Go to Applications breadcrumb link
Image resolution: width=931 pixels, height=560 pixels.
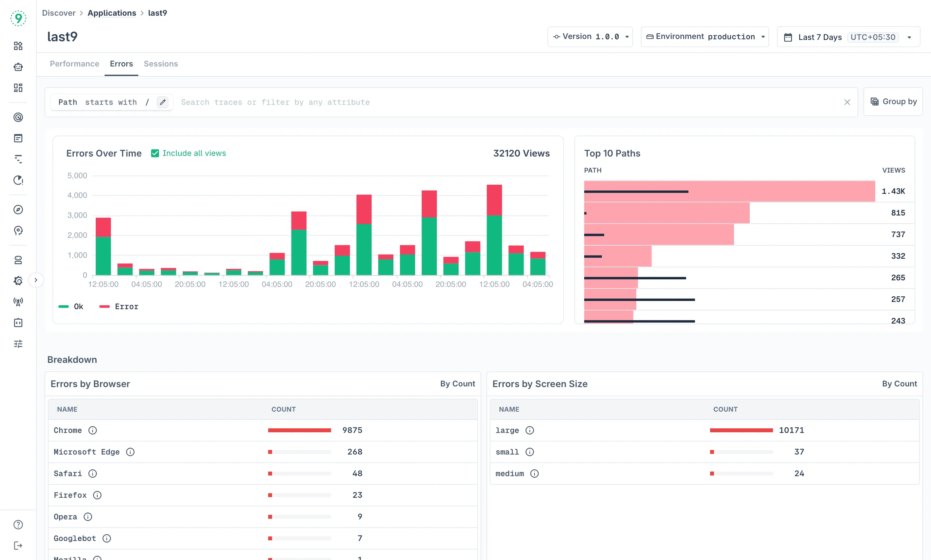click(x=112, y=13)
